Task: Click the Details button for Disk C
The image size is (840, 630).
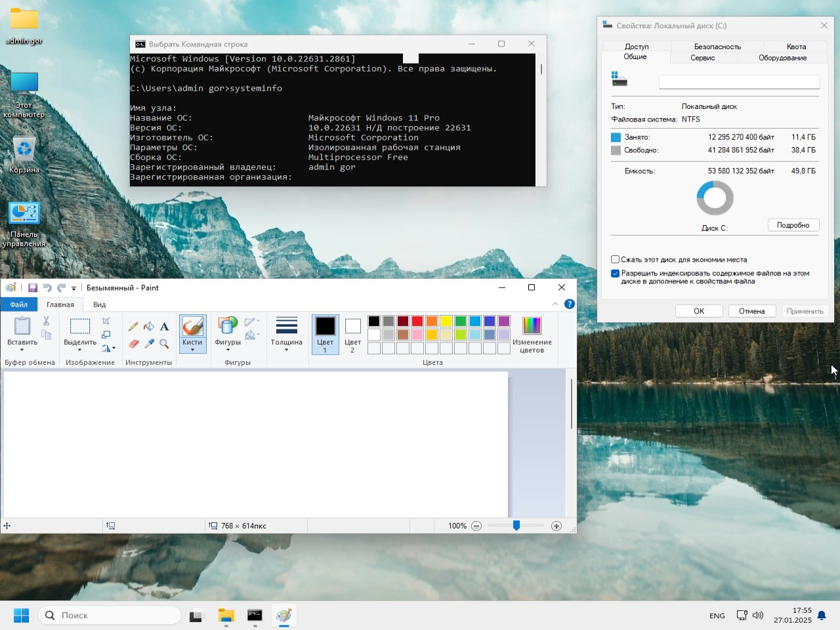Action: [x=793, y=225]
